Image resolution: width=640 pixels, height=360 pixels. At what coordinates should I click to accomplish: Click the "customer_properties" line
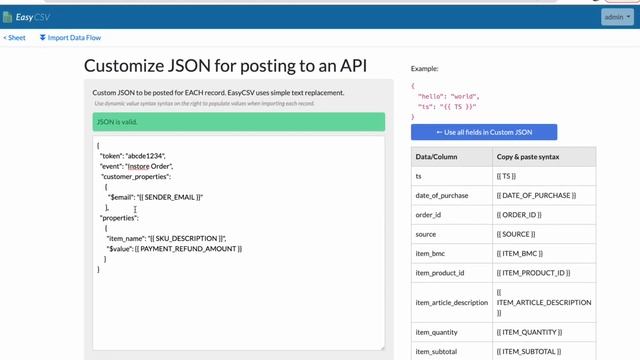pos(136,177)
